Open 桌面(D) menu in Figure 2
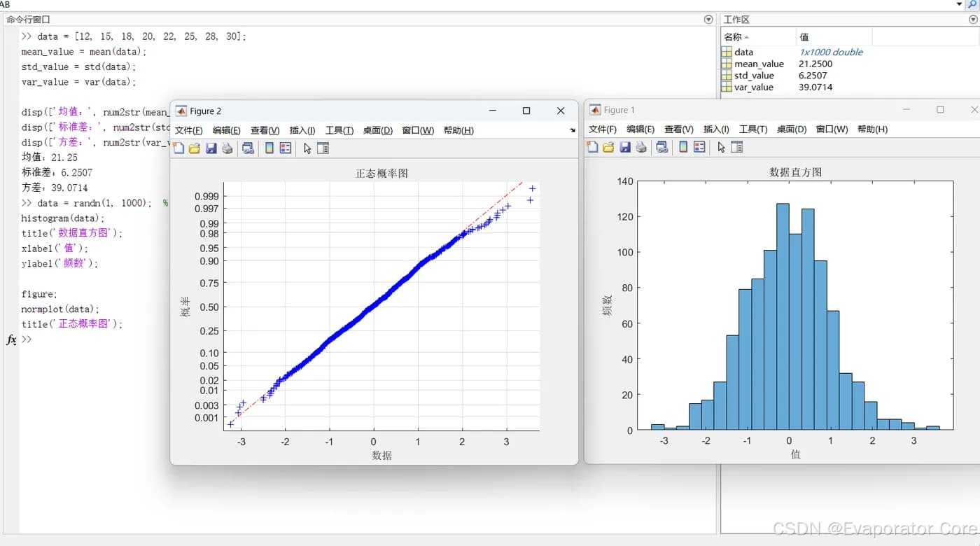The height and width of the screenshot is (546, 980). (377, 130)
